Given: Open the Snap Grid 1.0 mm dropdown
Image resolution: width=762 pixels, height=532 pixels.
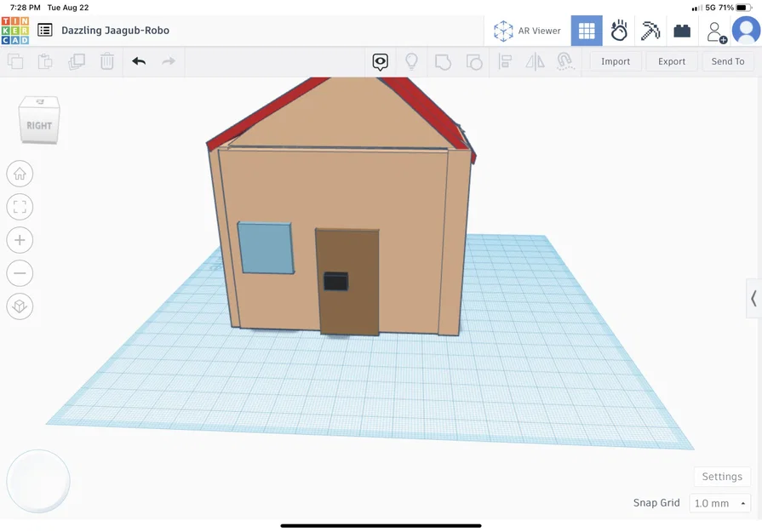Looking at the screenshot, I should point(719,503).
